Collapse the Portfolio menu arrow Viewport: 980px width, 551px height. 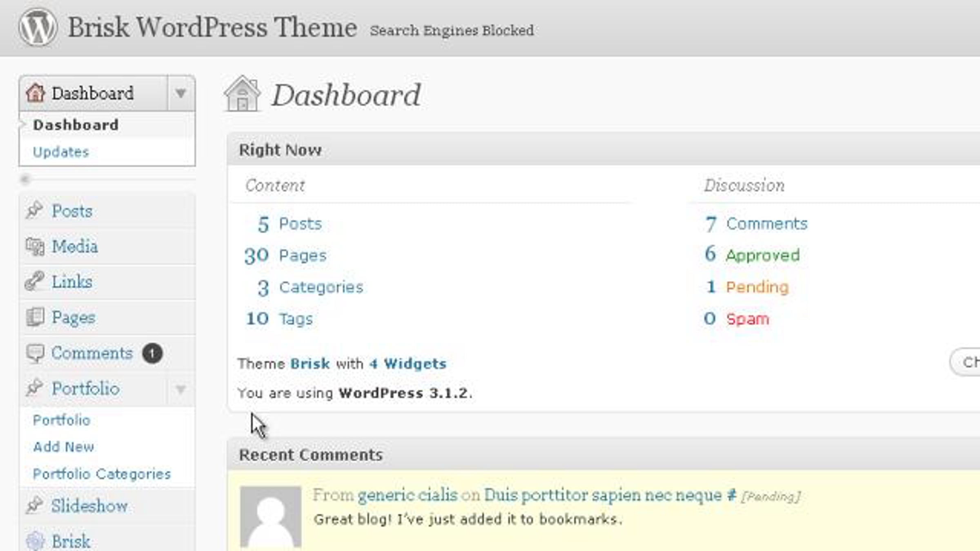coord(181,389)
